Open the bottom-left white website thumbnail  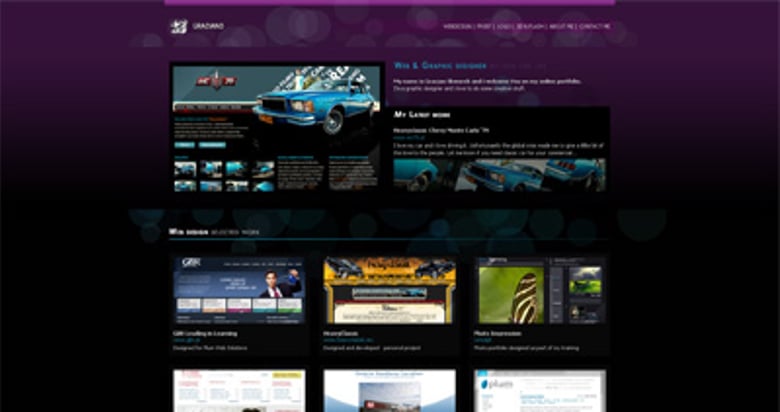coord(238,391)
